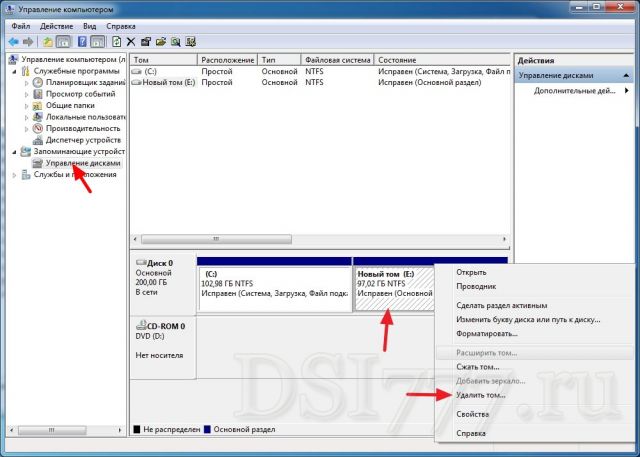The width and height of the screenshot is (640, 457).
Task: Click the open-folder toolbar icon
Action: [x=161, y=42]
